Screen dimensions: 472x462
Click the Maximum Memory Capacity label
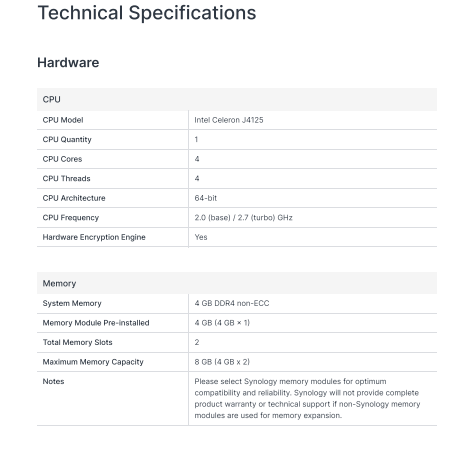[x=93, y=362]
